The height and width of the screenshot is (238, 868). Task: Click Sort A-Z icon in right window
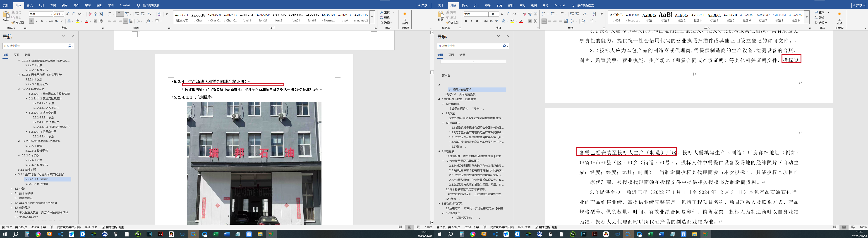pos(594,14)
